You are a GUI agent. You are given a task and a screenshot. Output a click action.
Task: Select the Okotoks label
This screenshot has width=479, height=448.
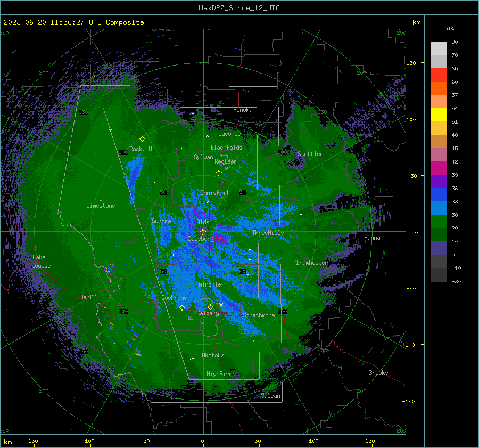(x=213, y=355)
